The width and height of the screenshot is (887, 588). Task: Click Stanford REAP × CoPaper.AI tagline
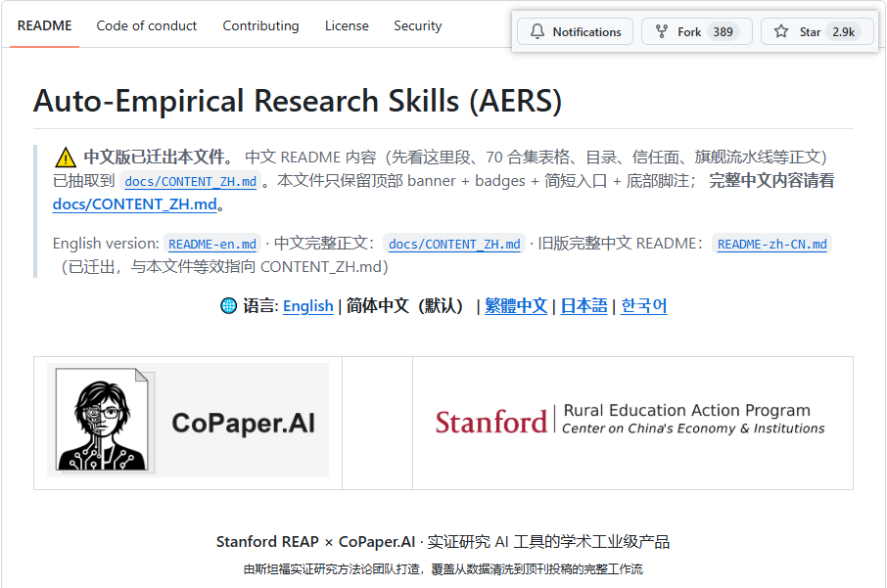443,542
